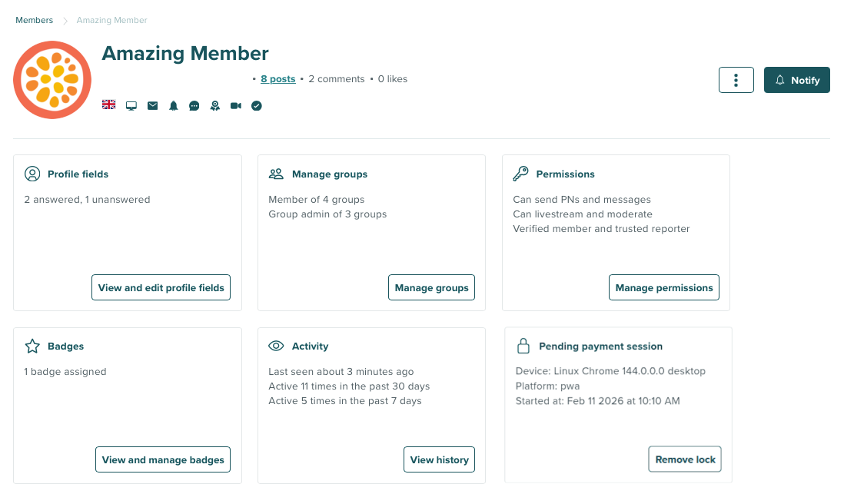Select the Permissions key icon
This screenshot has height=504, width=854.
(x=521, y=173)
